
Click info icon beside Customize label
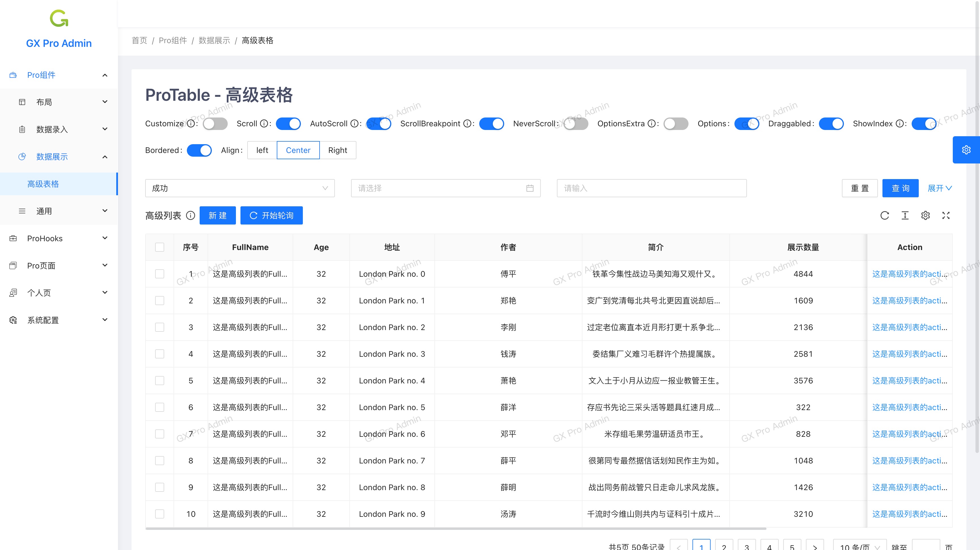(191, 123)
